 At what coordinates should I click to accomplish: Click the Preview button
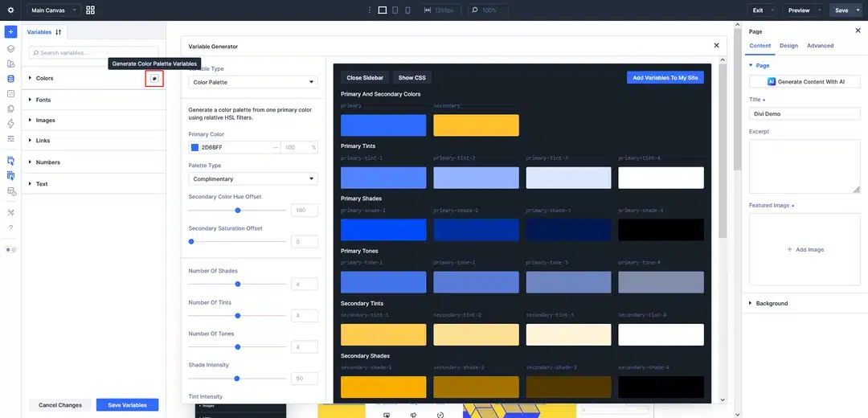coord(799,10)
